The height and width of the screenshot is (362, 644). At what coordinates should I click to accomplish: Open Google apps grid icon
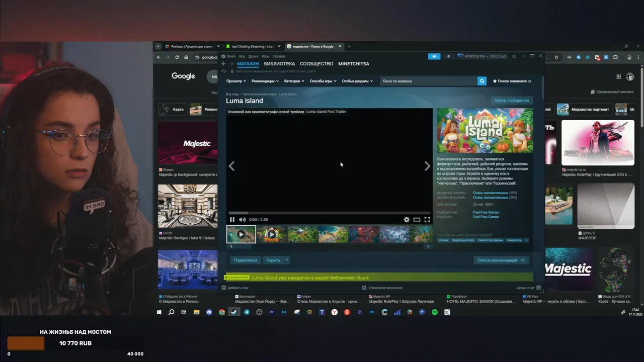click(x=618, y=76)
